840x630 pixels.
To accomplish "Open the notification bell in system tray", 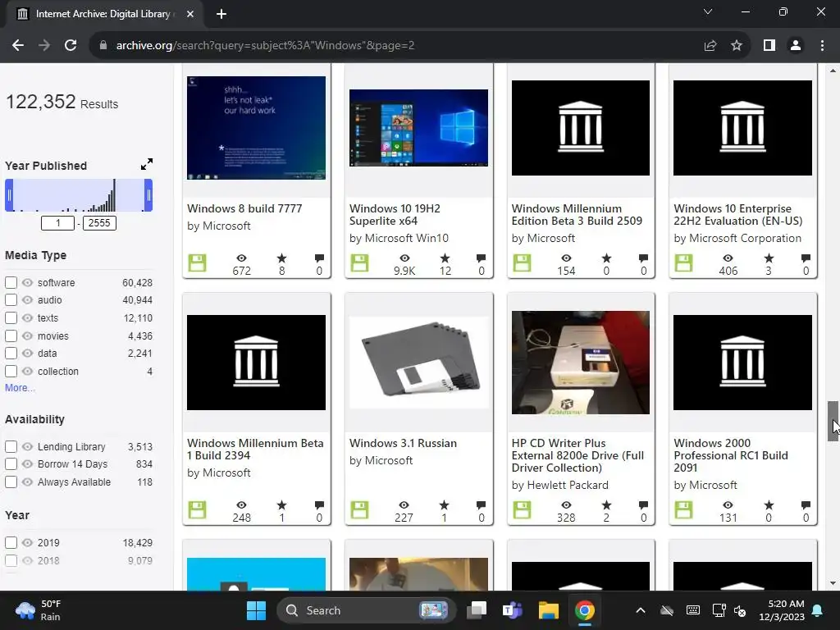I will click(x=818, y=610).
